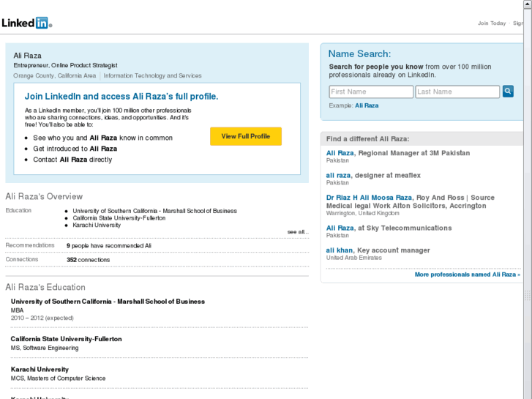Click the Sign In link at top right

click(x=518, y=23)
